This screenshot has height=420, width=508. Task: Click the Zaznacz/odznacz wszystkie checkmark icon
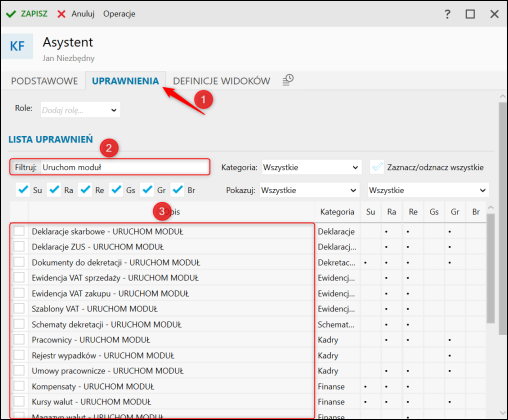377,167
